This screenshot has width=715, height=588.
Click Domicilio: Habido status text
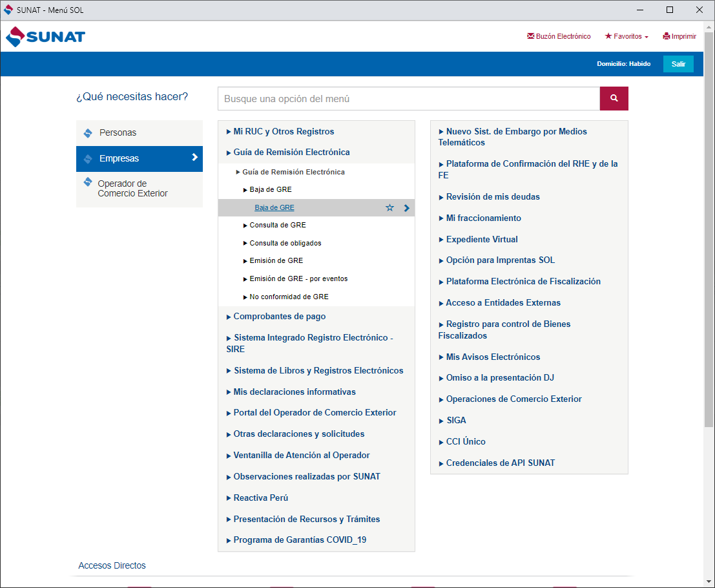[624, 64]
